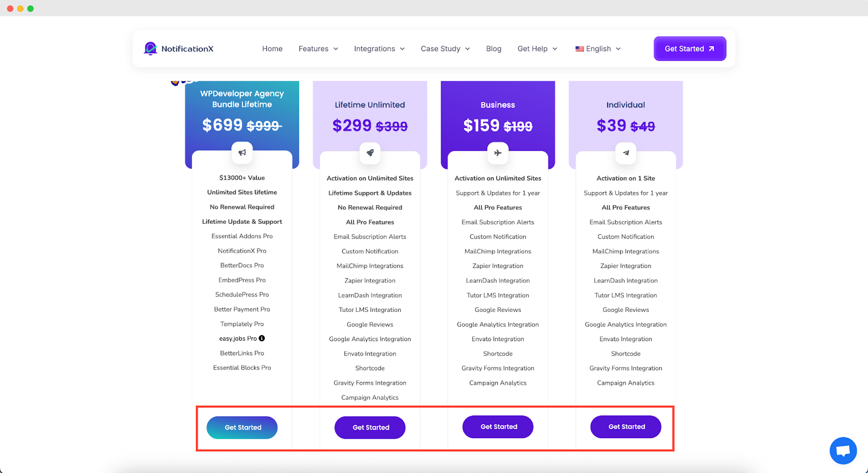Click the macOS red close window dot

point(10,9)
